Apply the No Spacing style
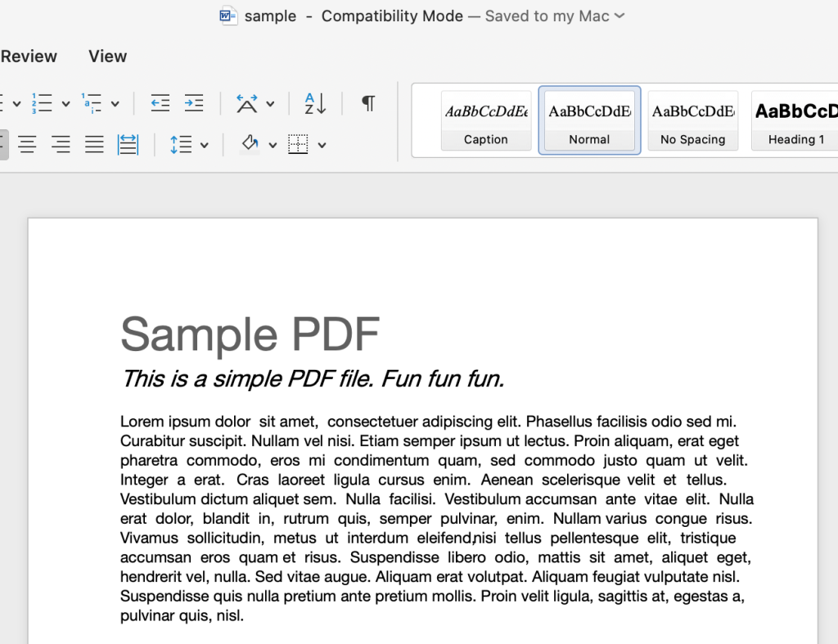The height and width of the screenshot is (644, 838). pos(692,120)
